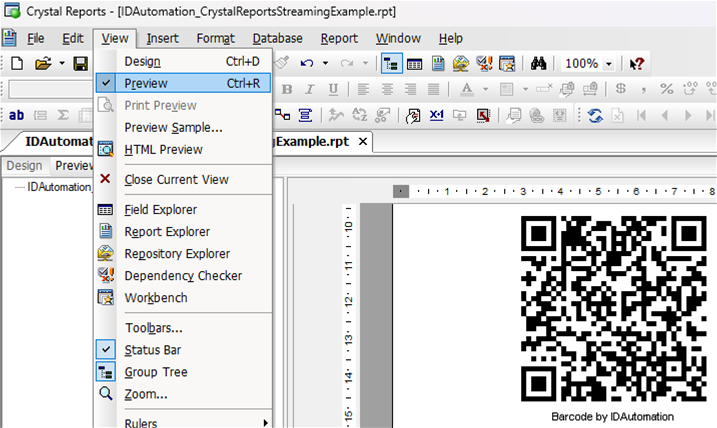Click the thousands separator comma icon
The height and width of the screenshot is (428, 717).
pyautogui.click(x=644, y=90)
